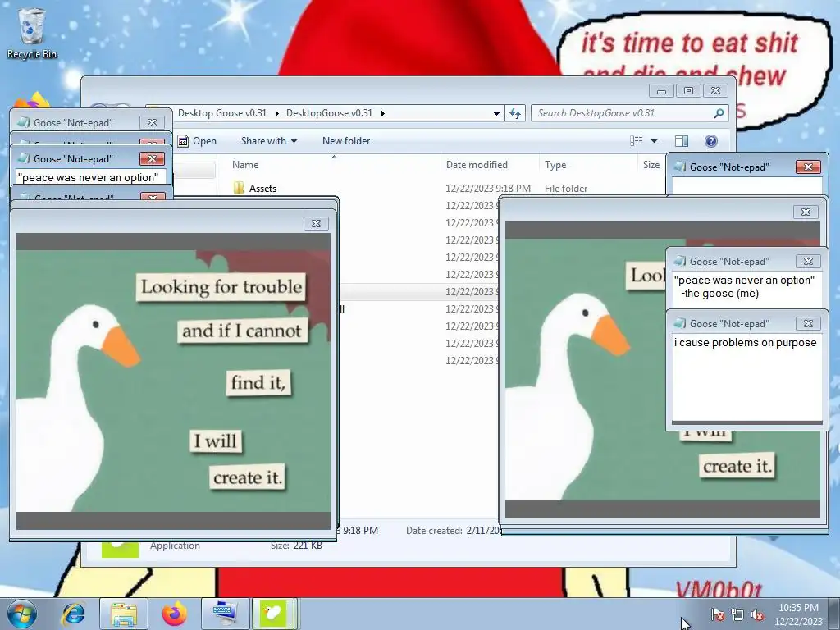Click notepad icon in "i cause problems" title
Viewport: 840px width, 630px height.
(680, 323)
